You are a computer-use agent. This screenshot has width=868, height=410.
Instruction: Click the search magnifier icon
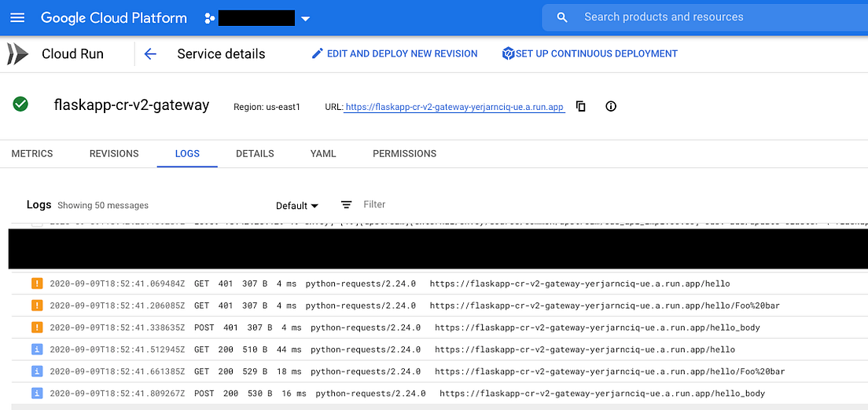[562, 18]
